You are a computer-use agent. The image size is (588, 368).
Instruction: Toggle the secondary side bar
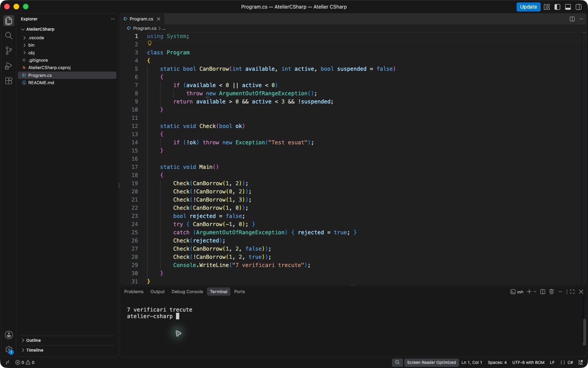click(579, 7)
